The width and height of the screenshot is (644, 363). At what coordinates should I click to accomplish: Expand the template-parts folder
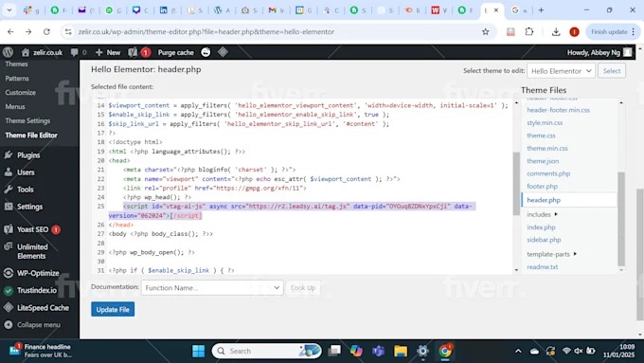[x=551, y=254]
